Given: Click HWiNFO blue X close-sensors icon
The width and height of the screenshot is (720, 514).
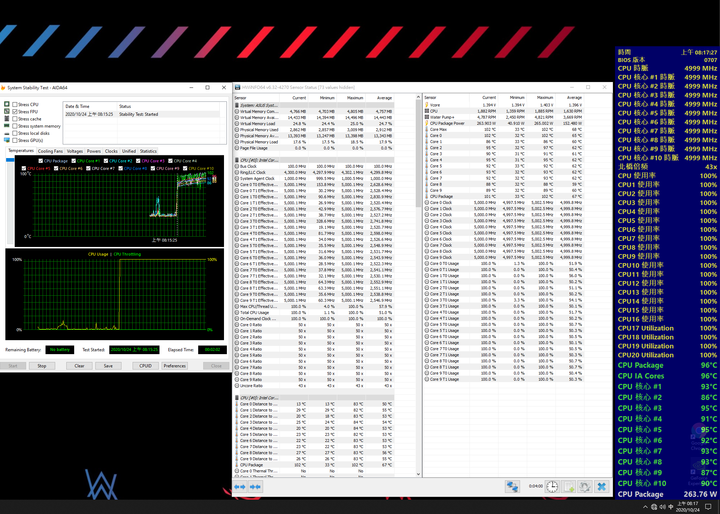Looking at the screenshot, I should (x=602, y=487).
